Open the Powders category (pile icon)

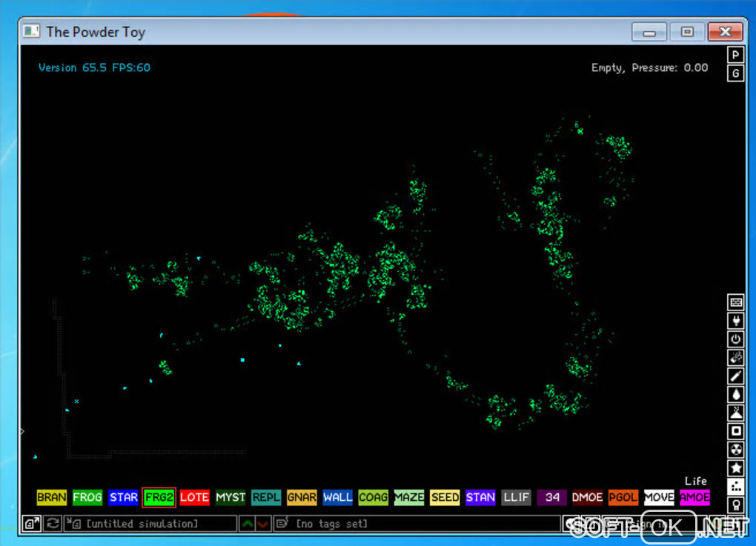click(x=736, y=413)
